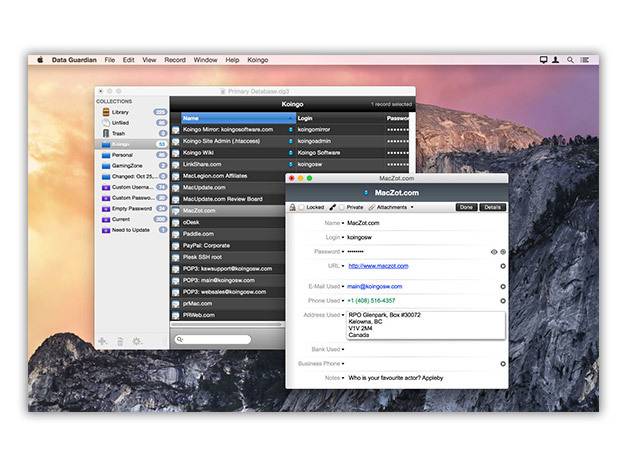Reveal the password with the eye icon
Viewport: 630px width, 473px height.
(x=493, y=252)
